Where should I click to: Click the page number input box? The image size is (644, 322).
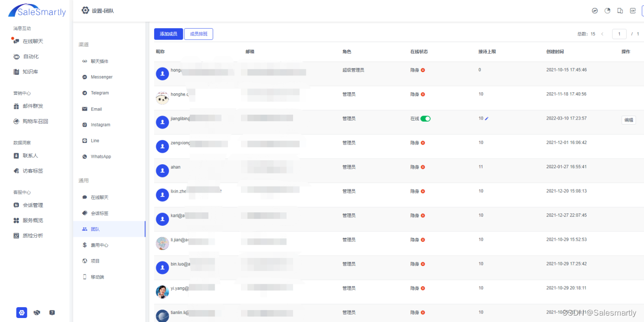[x=619, y=34]
